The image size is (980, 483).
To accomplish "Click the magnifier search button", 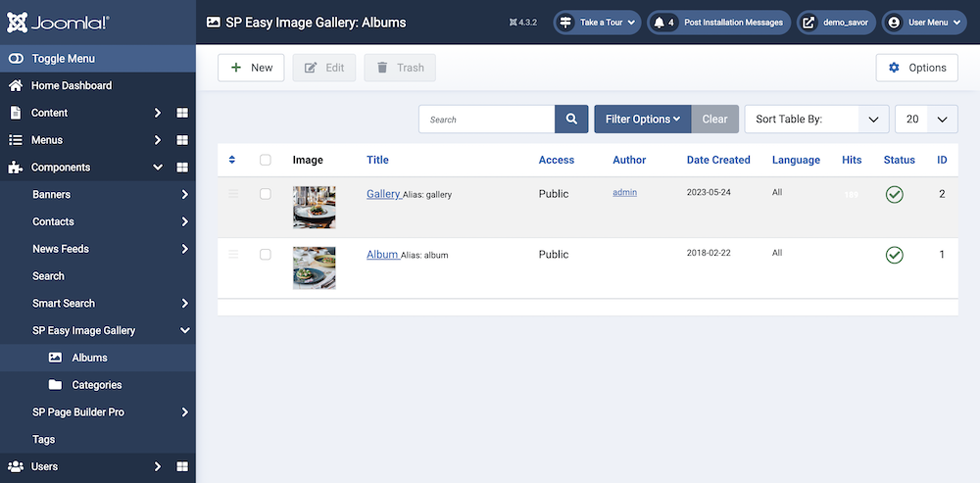I will point(571,120).
